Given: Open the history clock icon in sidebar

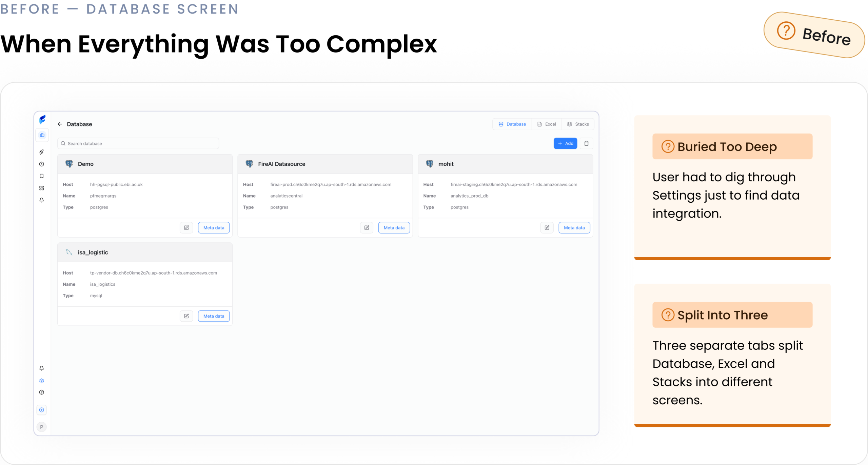Looking at the screenshot, I should click(x=42, y=164).
